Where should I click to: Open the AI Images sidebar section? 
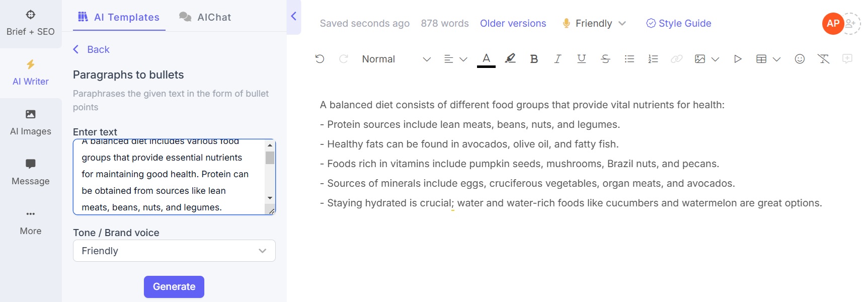[x=31, y=123]
